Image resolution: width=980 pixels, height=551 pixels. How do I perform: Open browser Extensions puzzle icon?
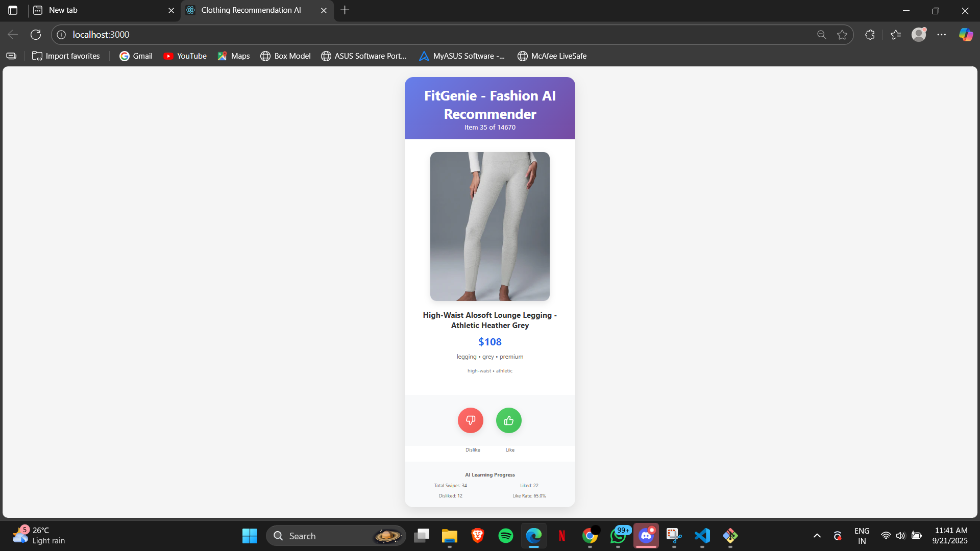[x=870, y=35]
